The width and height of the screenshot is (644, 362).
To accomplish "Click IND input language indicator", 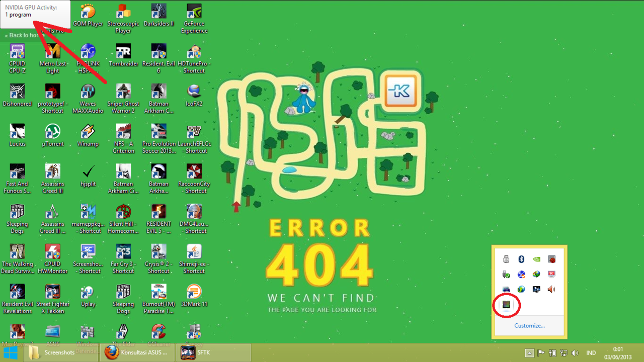I will tap(591, 353).
